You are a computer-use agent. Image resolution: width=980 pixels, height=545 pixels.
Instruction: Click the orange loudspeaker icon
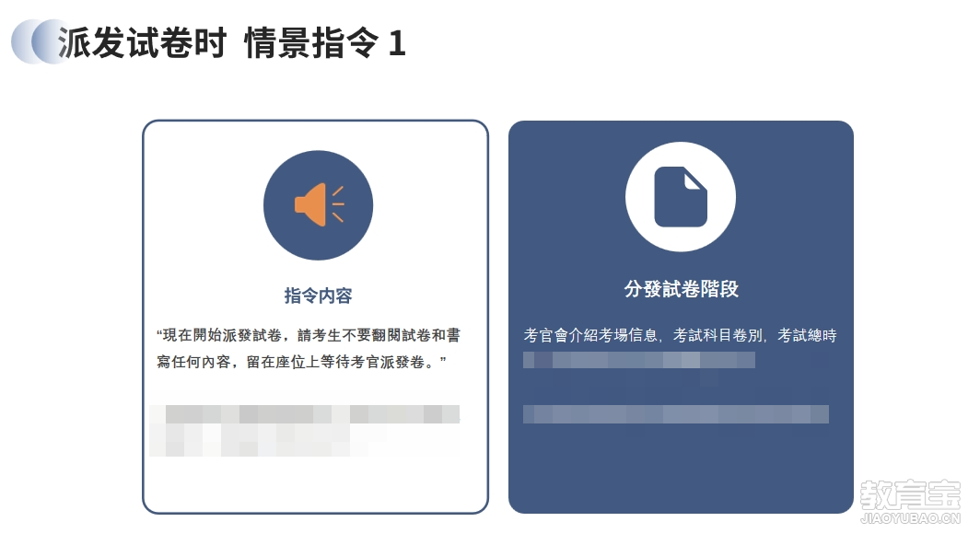coord(319,204)
